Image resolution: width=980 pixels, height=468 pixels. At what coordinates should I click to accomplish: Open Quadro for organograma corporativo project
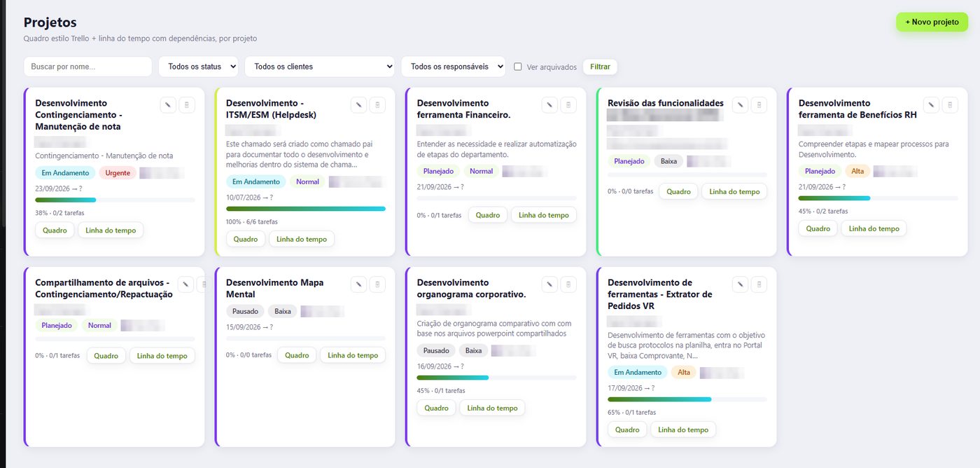pos(436,408)
